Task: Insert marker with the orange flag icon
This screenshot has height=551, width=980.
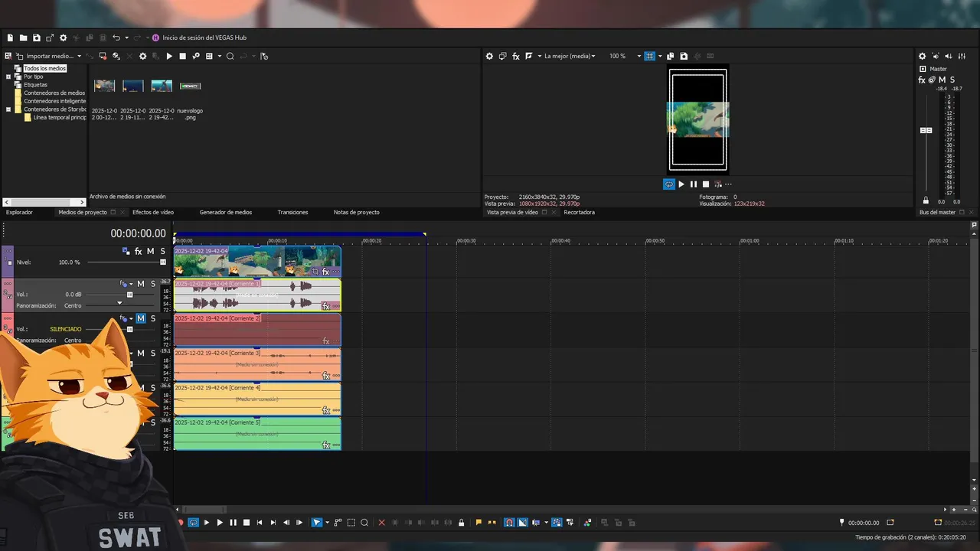Action: 479,523
